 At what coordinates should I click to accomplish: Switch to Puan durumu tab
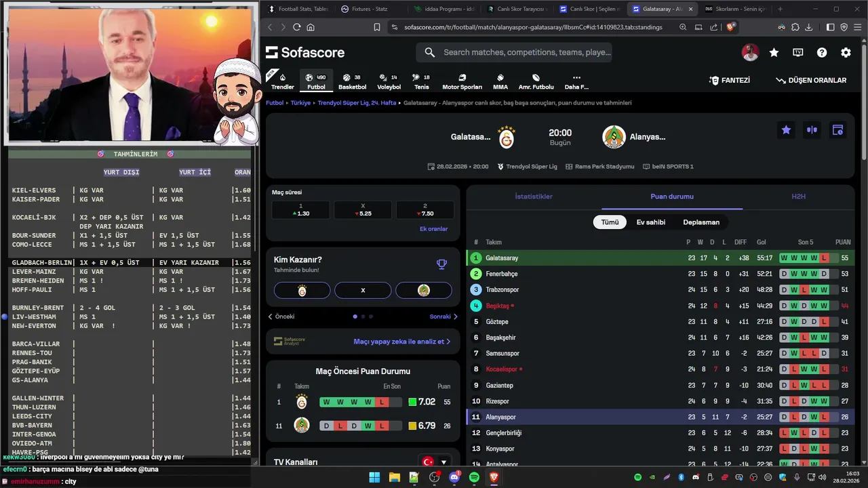[x=672, y=197]
